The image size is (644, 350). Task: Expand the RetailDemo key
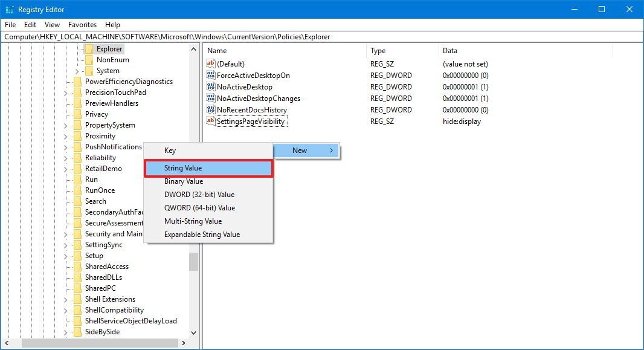click(x=66, y=169)
